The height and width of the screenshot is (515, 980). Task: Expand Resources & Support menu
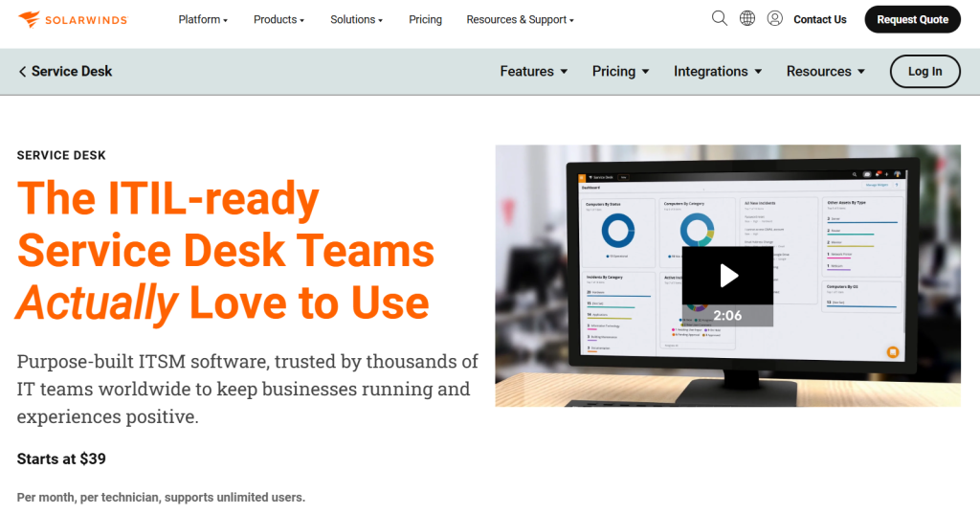(x=520, y=19)
